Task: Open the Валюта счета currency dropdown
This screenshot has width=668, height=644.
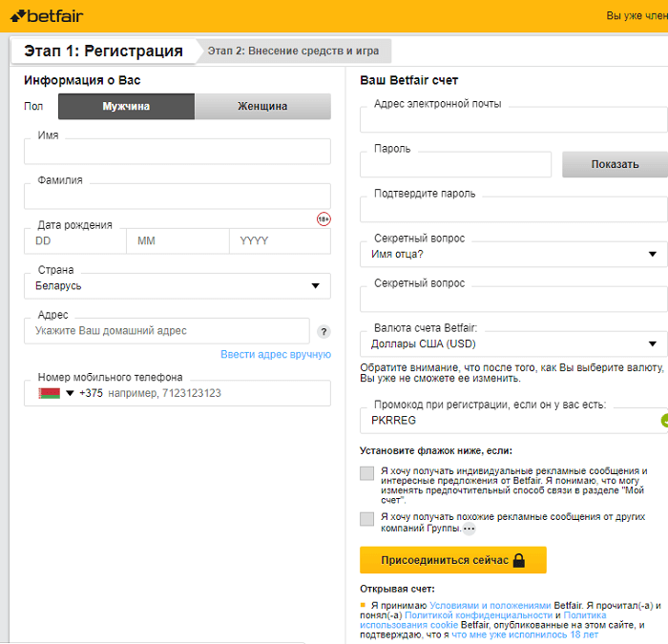Action: coord(513,343)
